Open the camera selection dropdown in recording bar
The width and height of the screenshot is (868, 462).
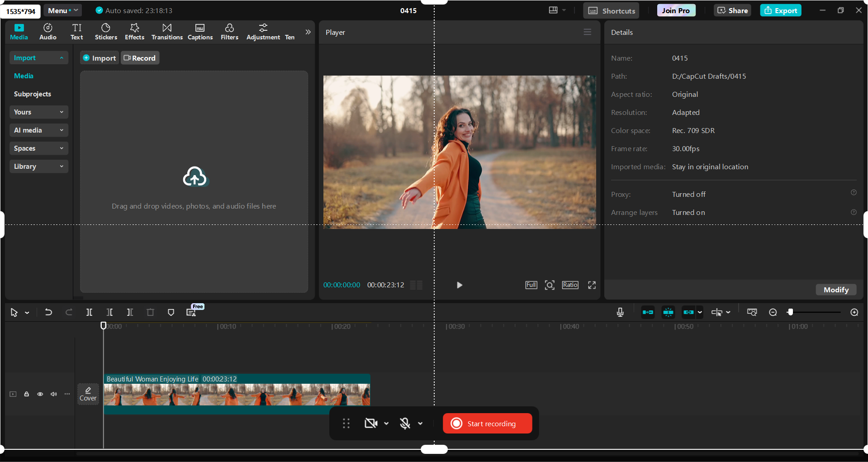click(x=387, y=423)
